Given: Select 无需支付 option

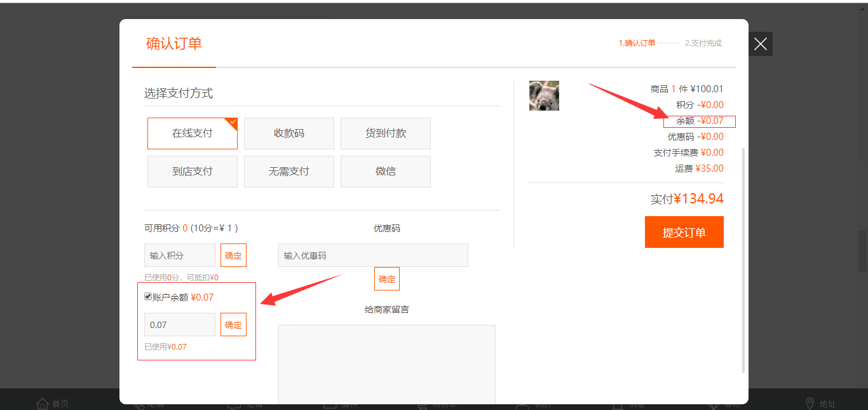Looking at the screenshot, I should [x=288, y=172].
